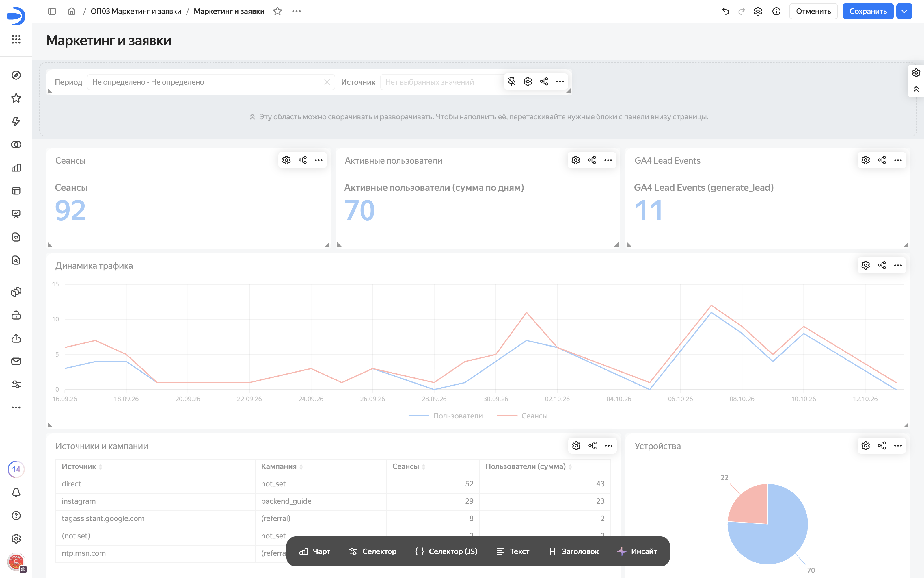Image resolution: width=924 pixels, height=578 pixels.
Task: Open the breadcrumb three-dots menu
Action: 296,11
